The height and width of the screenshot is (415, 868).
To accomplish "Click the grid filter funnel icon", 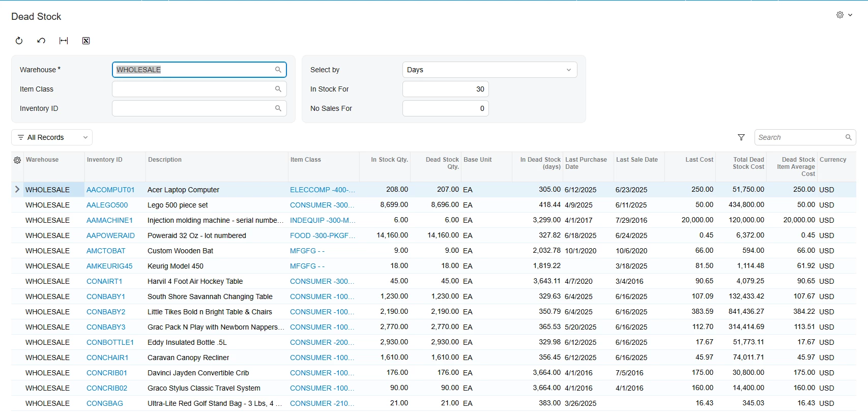I will pyautogui.click(x=741, y=137).
